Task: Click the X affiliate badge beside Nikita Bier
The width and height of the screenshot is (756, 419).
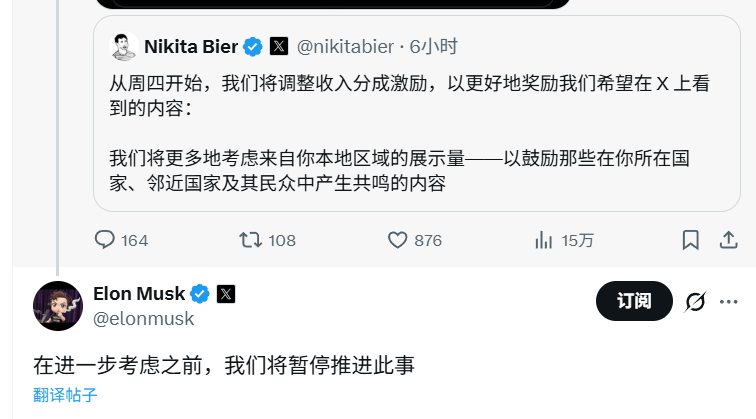Action: (279, 46)
